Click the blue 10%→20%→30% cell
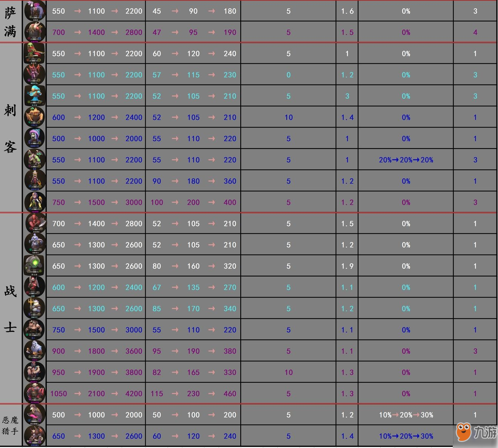 click(x=406, y=436)
